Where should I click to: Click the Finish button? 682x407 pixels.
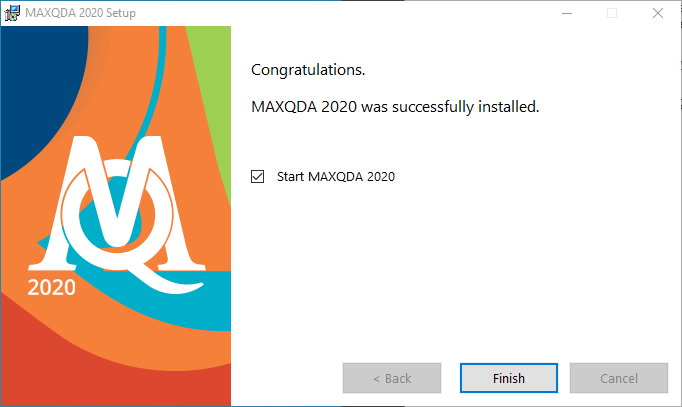509,378
